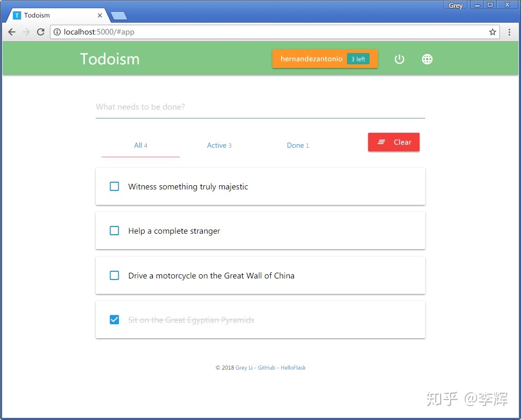
Task: Click the power logout icon
Action: pos(399,59)
